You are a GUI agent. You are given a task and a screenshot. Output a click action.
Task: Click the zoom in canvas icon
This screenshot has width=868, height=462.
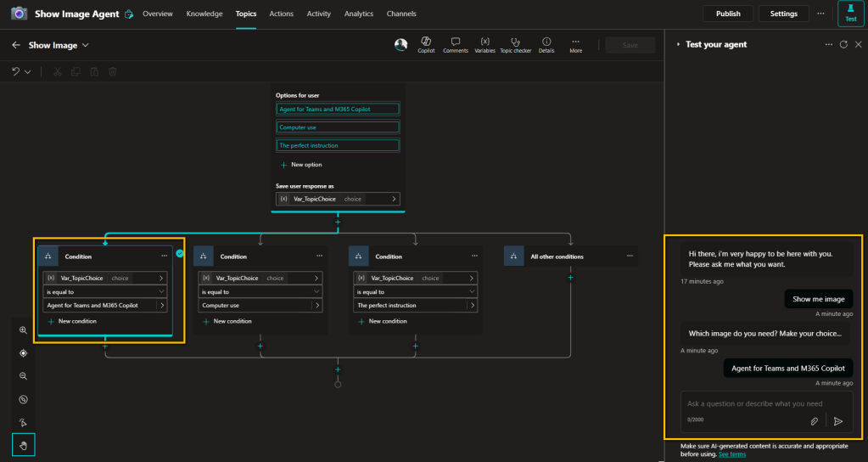point(23,330)
